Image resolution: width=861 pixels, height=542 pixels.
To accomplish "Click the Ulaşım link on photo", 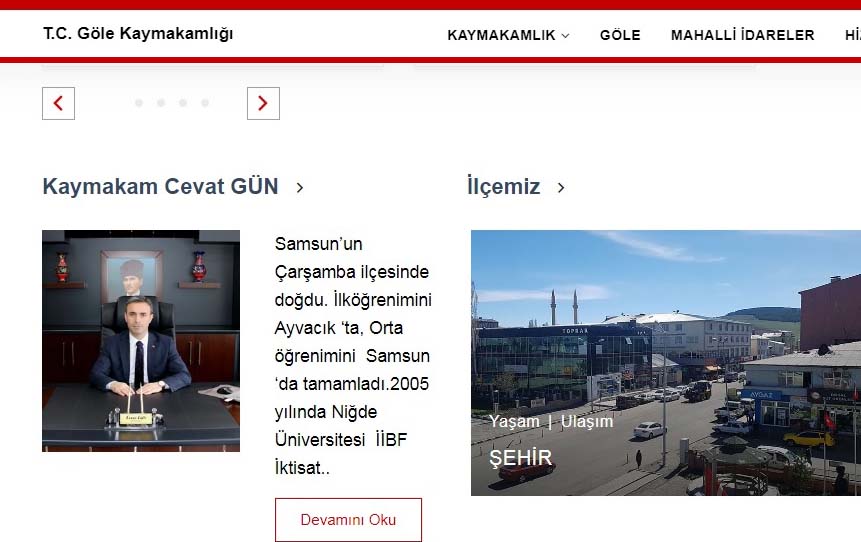I will tap(586, 421).
